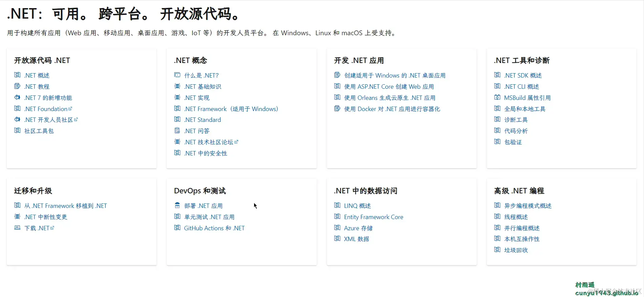Click the icon beside .NET 实现

click(177, 97)
